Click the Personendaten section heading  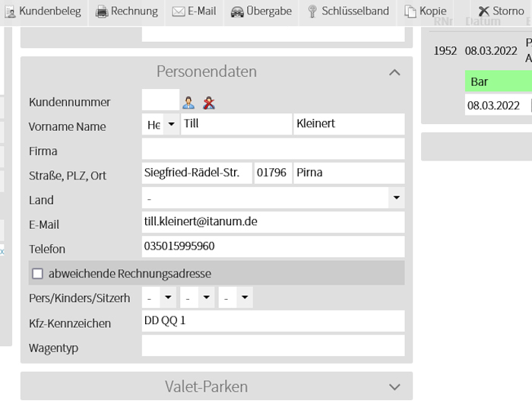pyautogui.click(x=207, y=72)
